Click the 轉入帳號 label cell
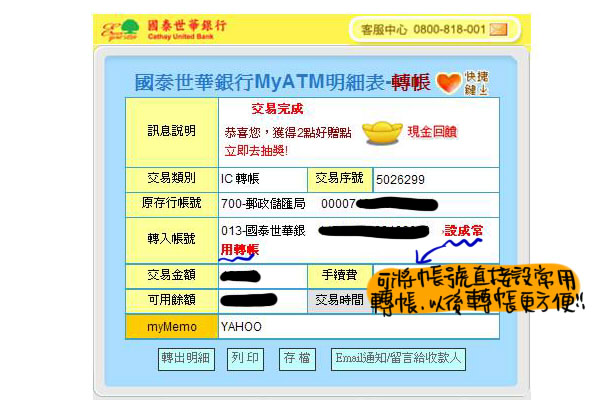This screenshot has height=400, width=600. (x=172, y=240)
